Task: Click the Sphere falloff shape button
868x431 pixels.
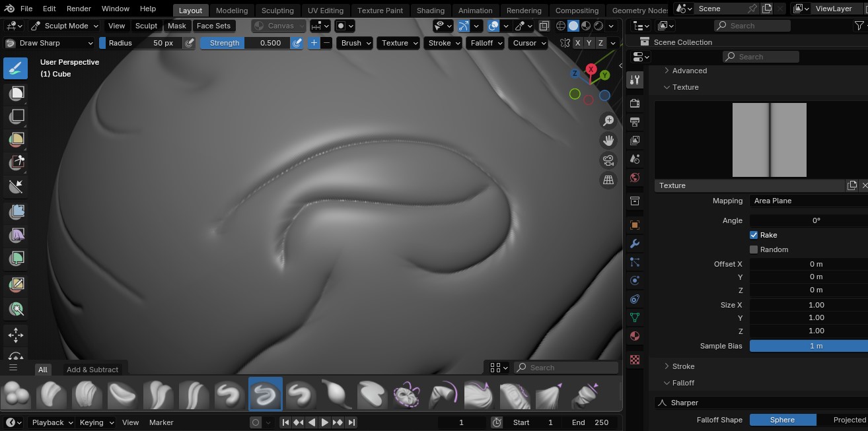Action: coord(783,420)
